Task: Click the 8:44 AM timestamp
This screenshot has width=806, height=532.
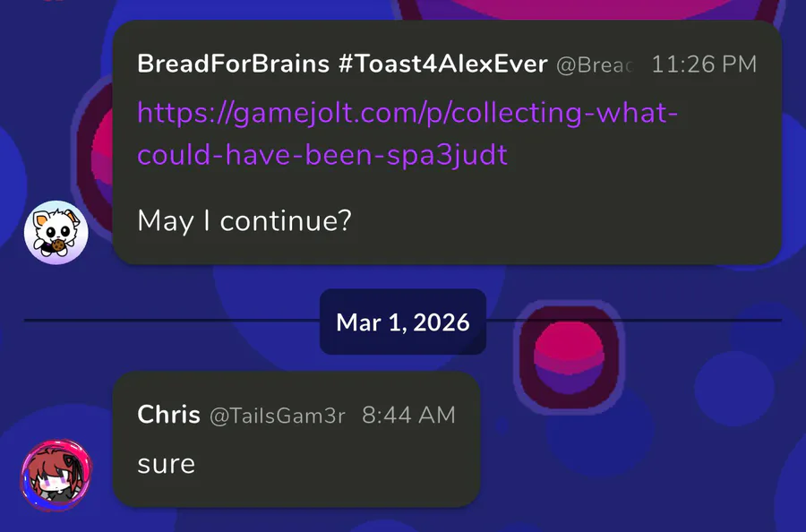Action: tap(408, 416)
